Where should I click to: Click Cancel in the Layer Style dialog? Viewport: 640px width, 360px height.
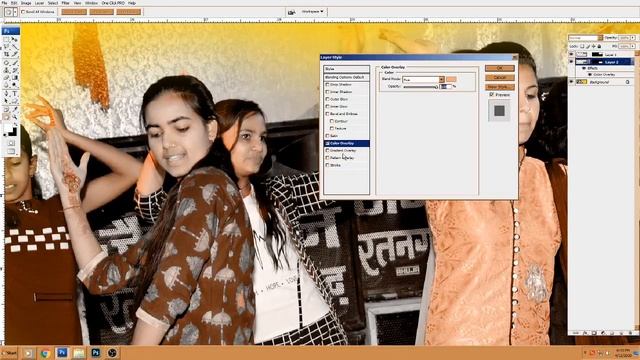point(500,78)
